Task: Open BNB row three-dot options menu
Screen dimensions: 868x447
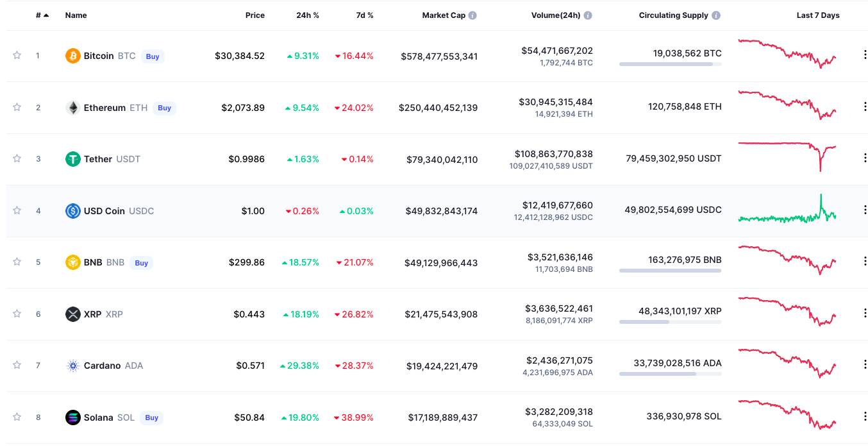Action: (x=865, y=261)
